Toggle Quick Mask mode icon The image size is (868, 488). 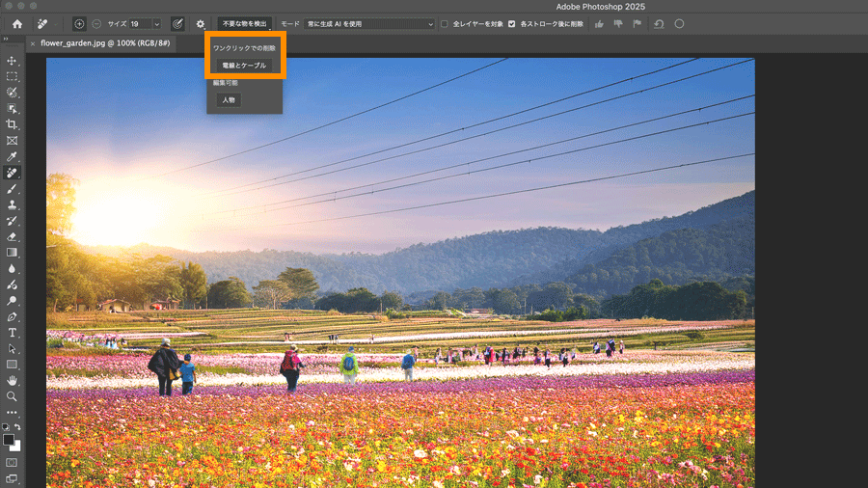tap(12, 463)
